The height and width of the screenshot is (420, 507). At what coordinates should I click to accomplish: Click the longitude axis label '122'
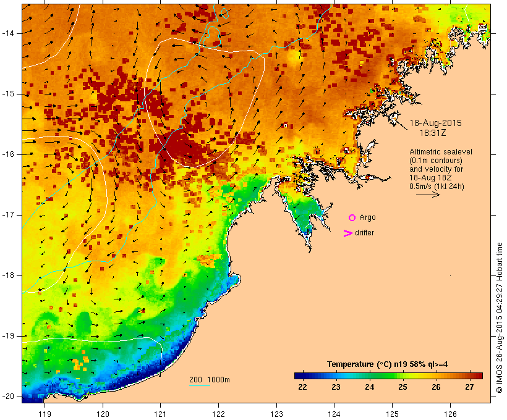click(x=219, y=414)
